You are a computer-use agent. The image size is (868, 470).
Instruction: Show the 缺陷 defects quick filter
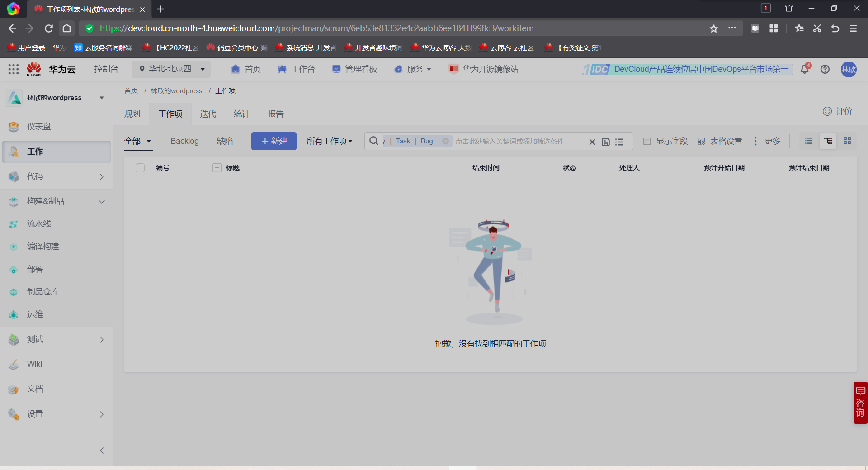[x=225, y=141]
